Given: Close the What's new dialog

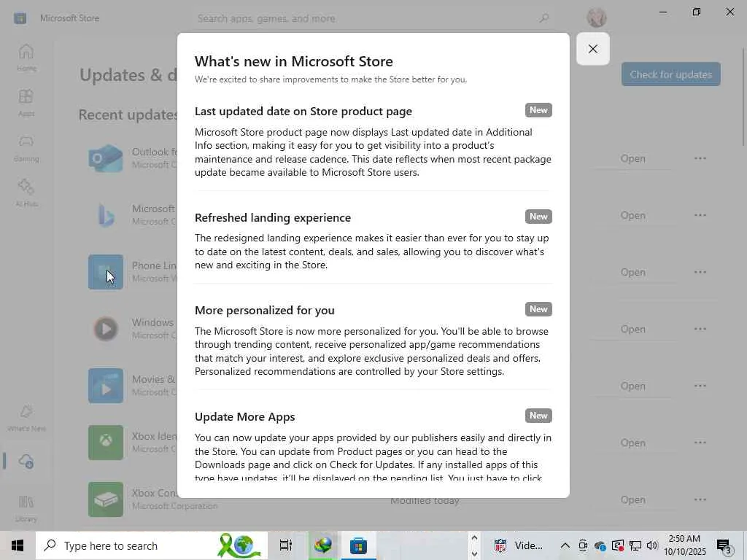Looking at the screenshot, I should (x=592, y=49).
